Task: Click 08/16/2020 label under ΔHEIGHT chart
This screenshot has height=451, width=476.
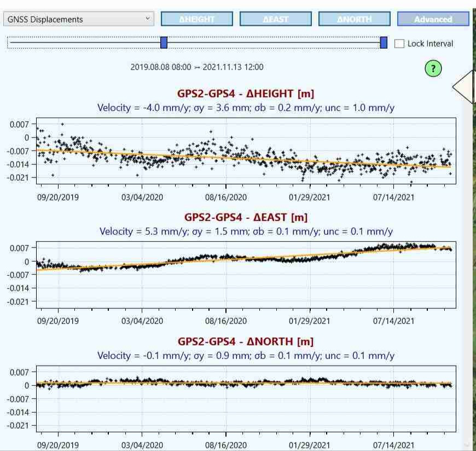Action: (226, 198)
